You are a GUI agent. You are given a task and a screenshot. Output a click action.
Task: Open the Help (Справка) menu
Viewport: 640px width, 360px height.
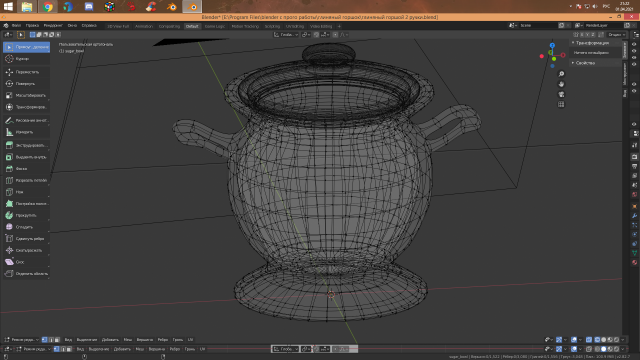[89, 25]
